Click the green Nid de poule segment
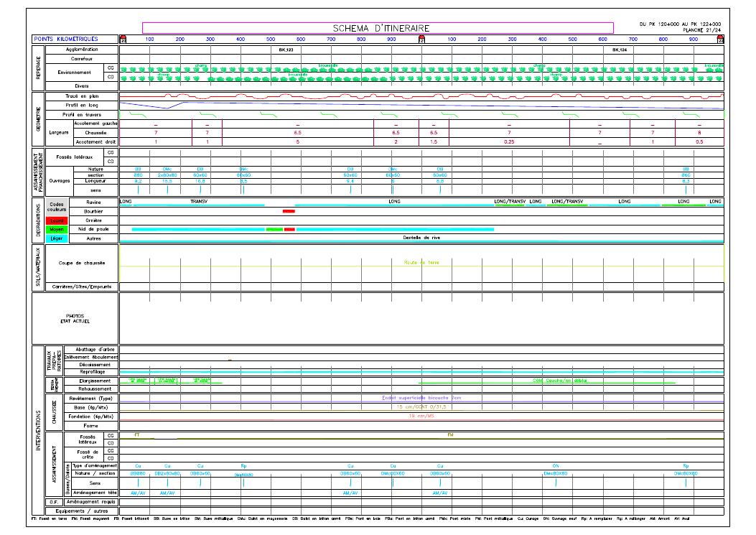This screenshot has width=756, height=535. [x=274, y=229]
